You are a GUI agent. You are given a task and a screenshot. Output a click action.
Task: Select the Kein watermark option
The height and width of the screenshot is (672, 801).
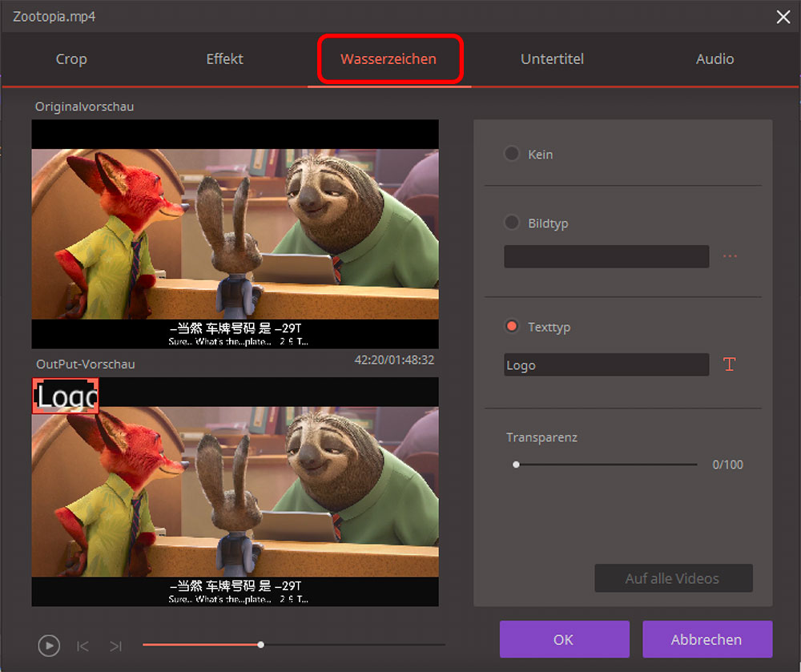coord(511,154)
